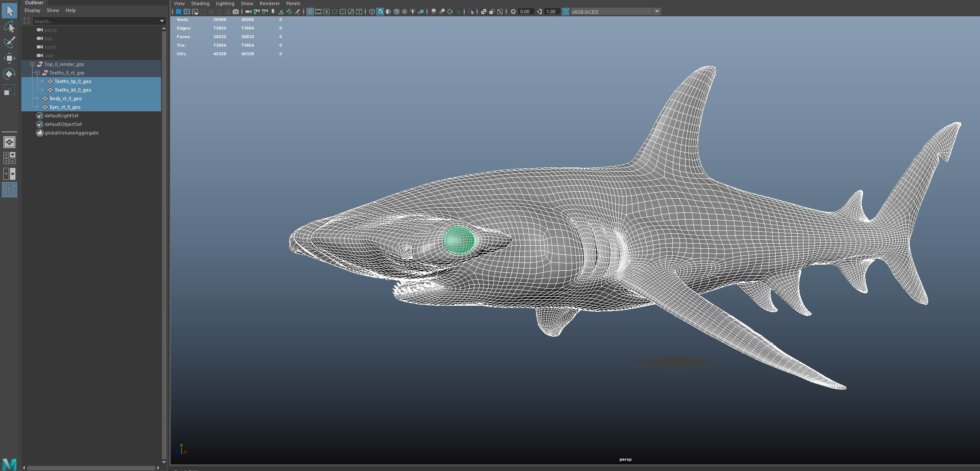Viewport: 980px width, 471px height.
Task: Toggle the viewport grid display
Action: 310,12
